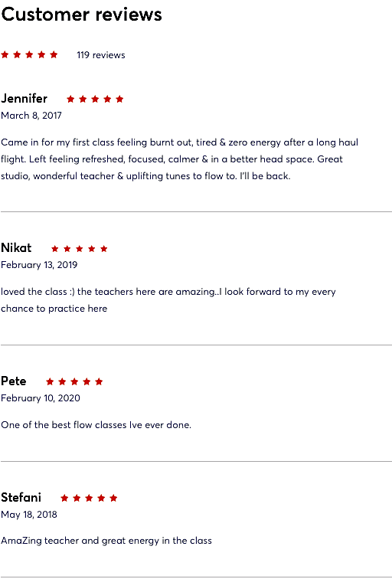This screenshot has width=392, height=579.
Task: Click the Customer reviews heading
Action: [x=82, y=15]
